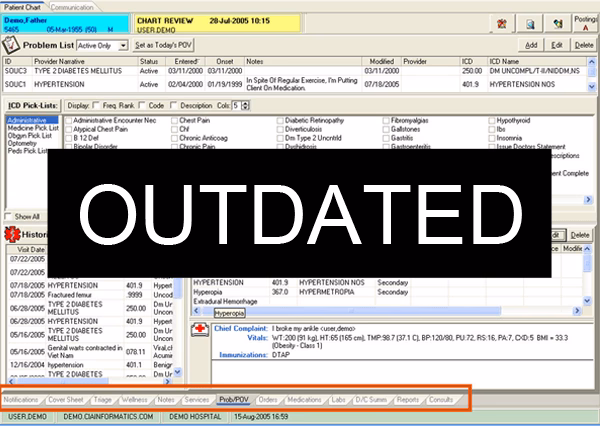Open the Services tab
This screenshot has height=428, width=600.
[x=197, y=400]
